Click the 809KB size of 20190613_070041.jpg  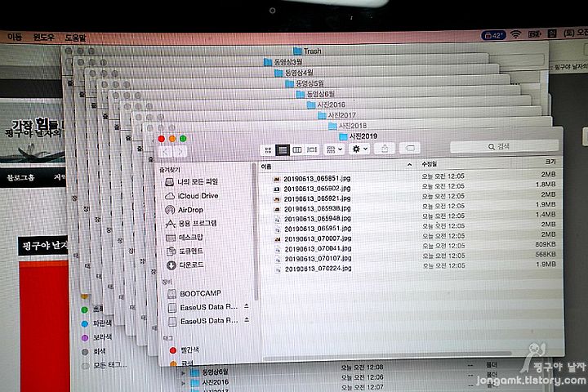click(546, 244)
